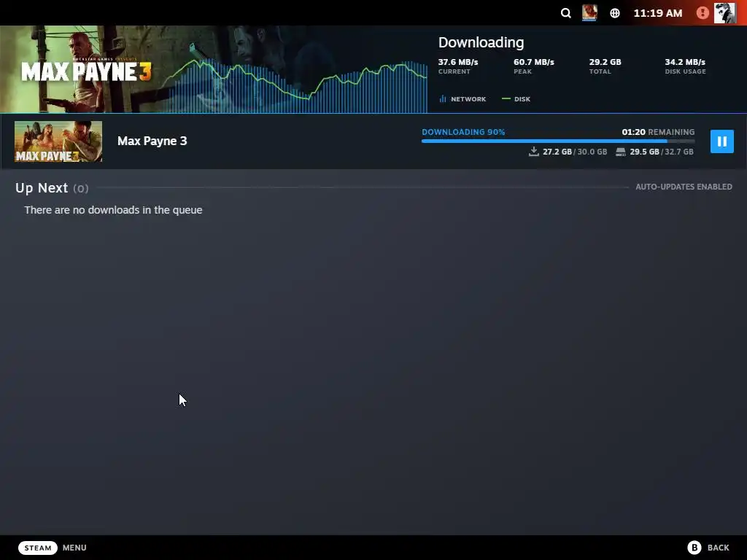The width and height of the screenshot is (747, 560).
Task: Click the Max Payne 3 game thumbnail
Action: pos(58,141)
